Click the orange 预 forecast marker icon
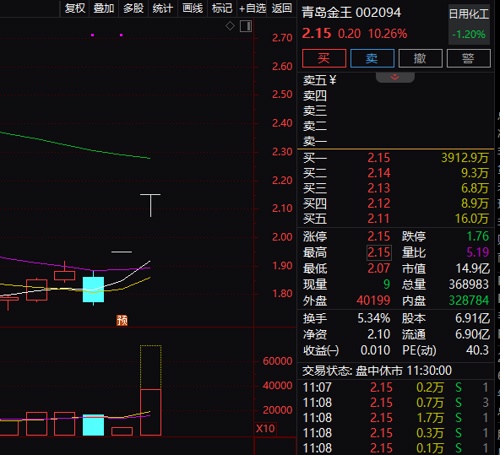500x455 pixels. pyautogui.click(x=122, y=320)
